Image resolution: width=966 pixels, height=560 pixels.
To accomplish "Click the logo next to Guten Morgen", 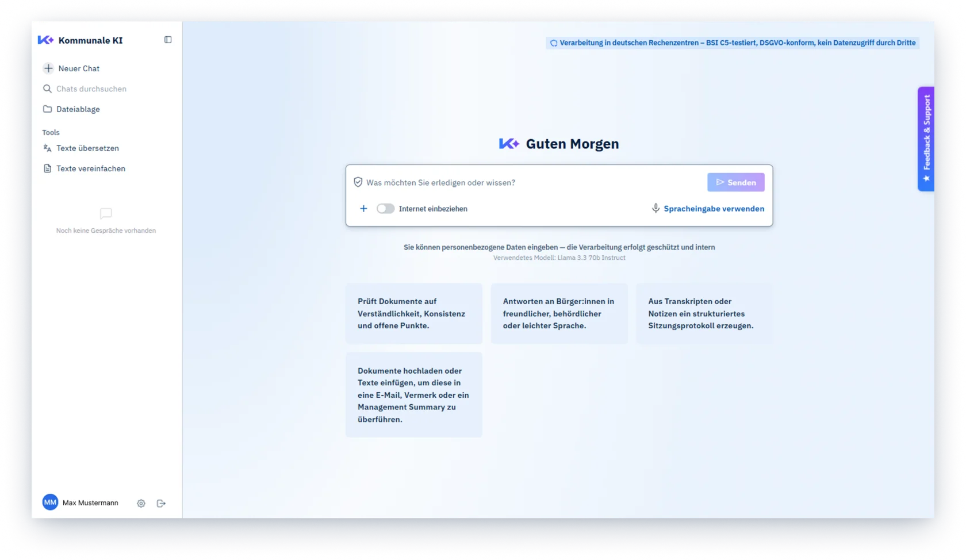I will 509,144.
